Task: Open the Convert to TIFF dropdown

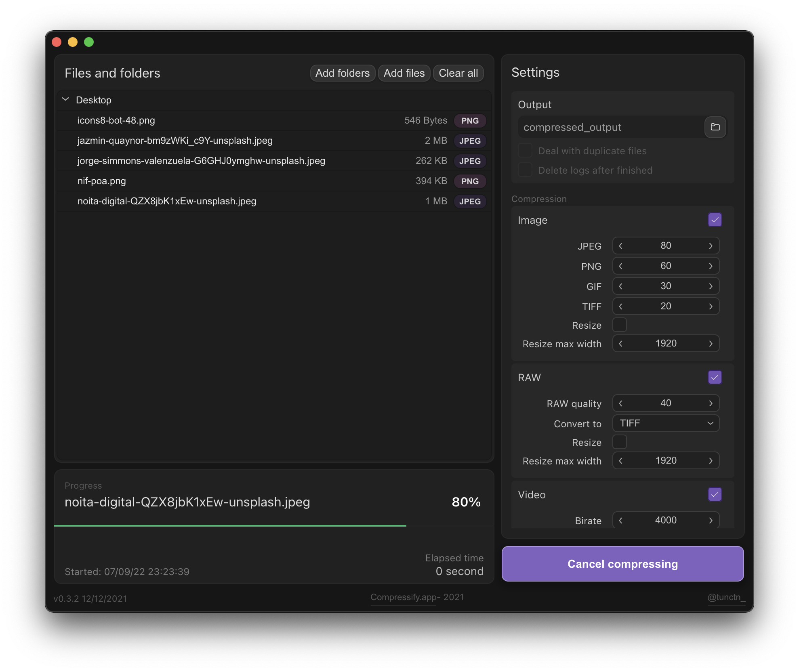Action: (x=666, y=423)
